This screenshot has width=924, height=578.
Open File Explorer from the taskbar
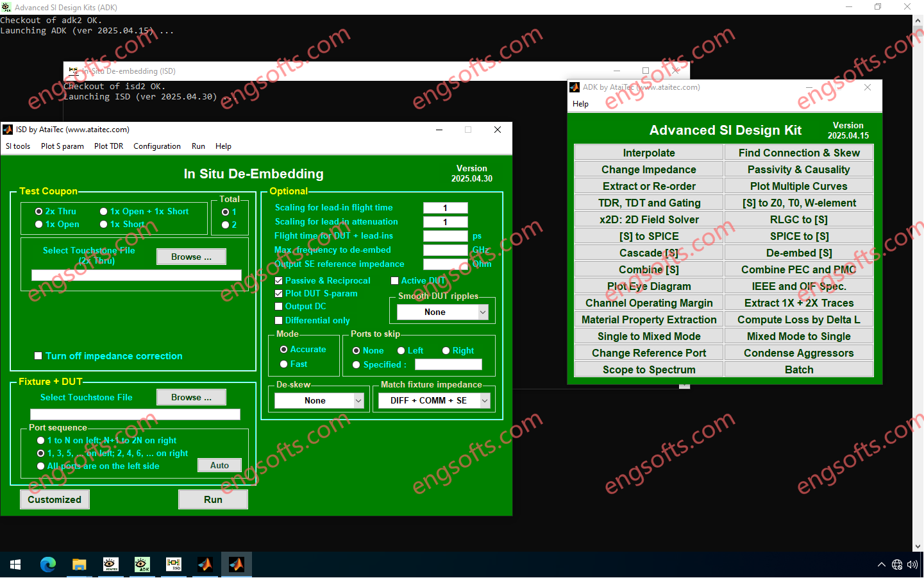tap(79, 565)
